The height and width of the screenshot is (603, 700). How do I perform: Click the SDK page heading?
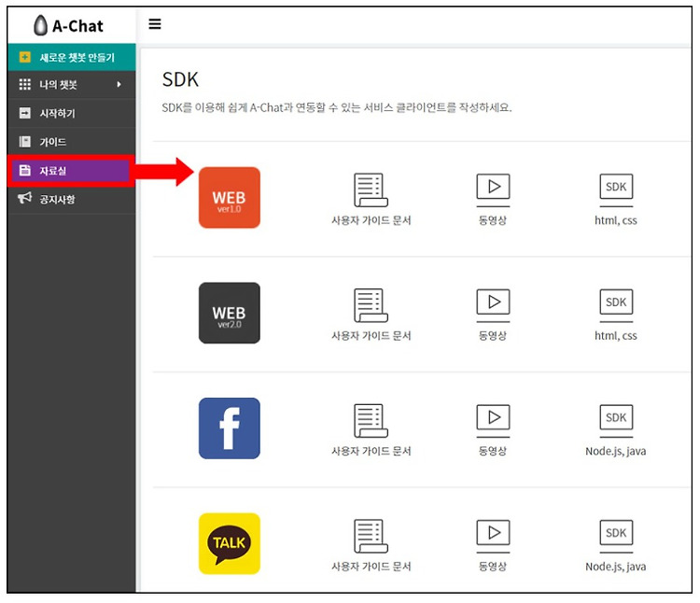(180, 79)
